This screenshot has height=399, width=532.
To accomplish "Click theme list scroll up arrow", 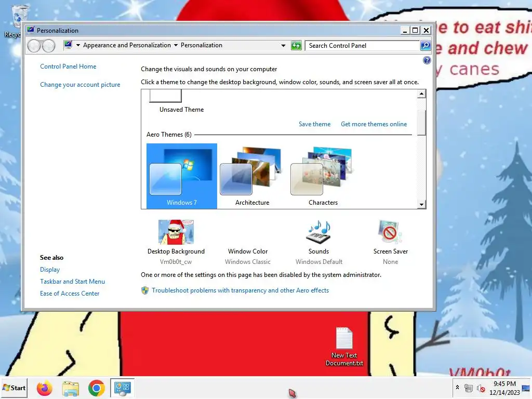I will (x=421, y=94).
